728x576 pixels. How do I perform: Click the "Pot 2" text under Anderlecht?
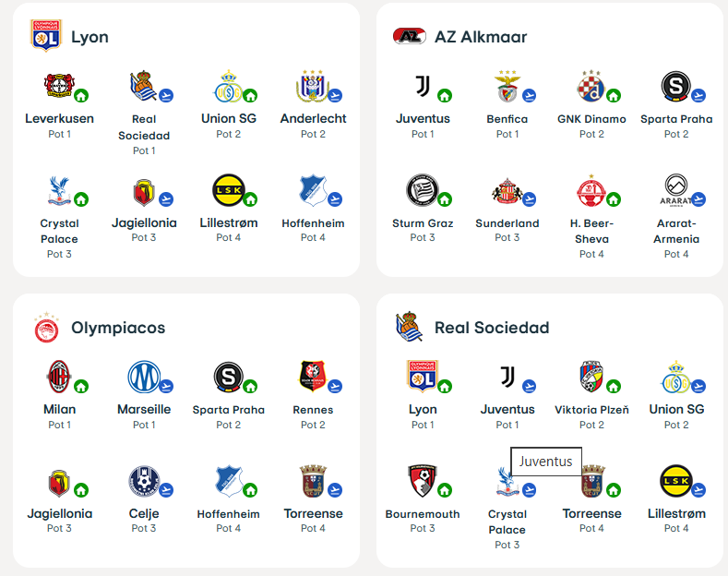313,134
